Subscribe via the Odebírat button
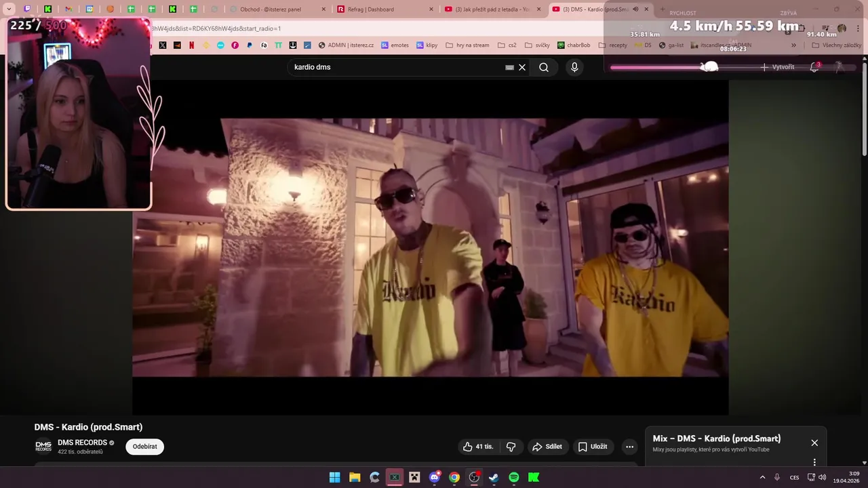 [x=144, y=447]
